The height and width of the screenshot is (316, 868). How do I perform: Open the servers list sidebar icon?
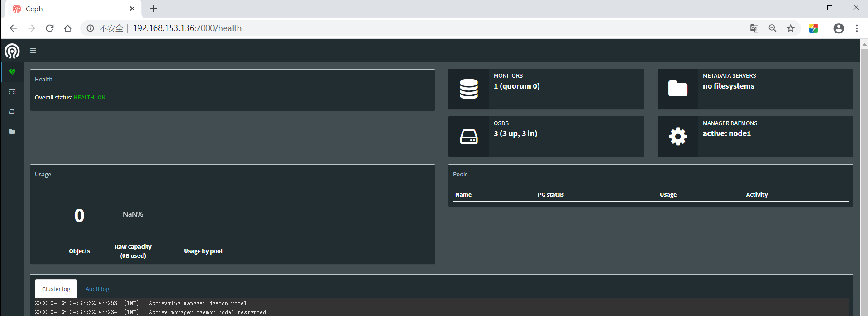click(x=12, y=92)
